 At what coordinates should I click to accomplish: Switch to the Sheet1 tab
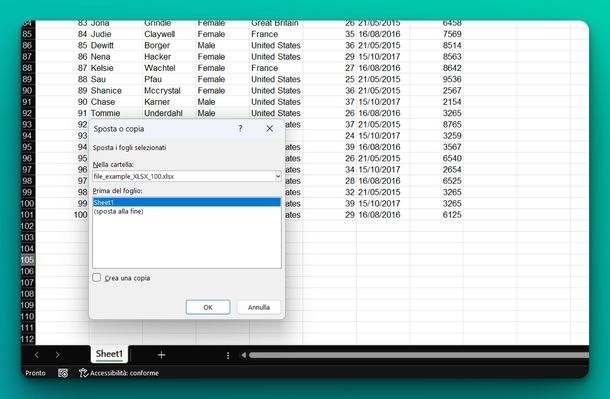tap(109, 354)
